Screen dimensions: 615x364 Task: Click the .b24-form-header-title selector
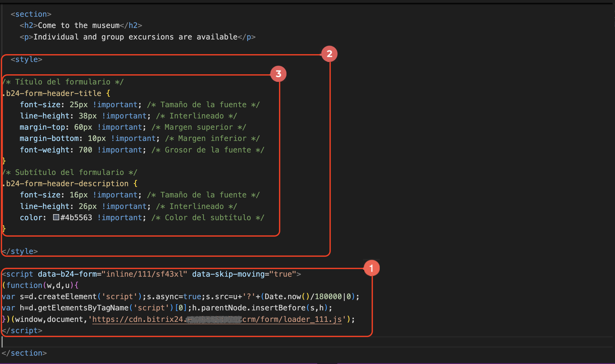52,93
